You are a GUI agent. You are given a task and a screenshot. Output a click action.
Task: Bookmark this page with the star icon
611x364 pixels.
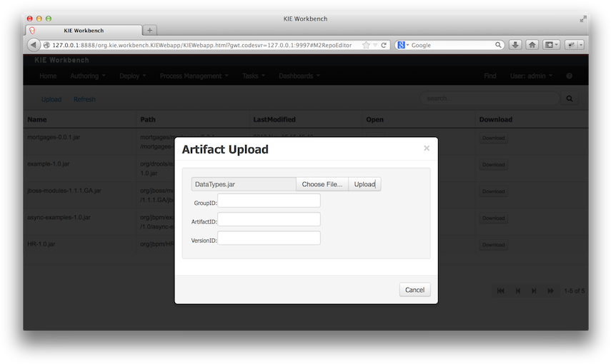[x=366, y=45]
